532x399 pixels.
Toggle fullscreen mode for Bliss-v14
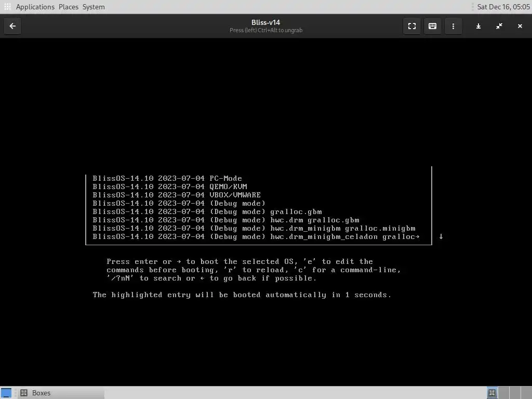pos(412,26)
